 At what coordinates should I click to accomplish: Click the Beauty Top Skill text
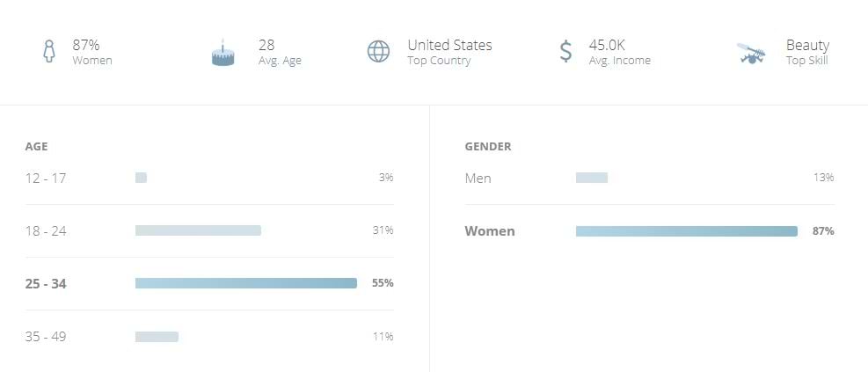[x=806, y=52]
